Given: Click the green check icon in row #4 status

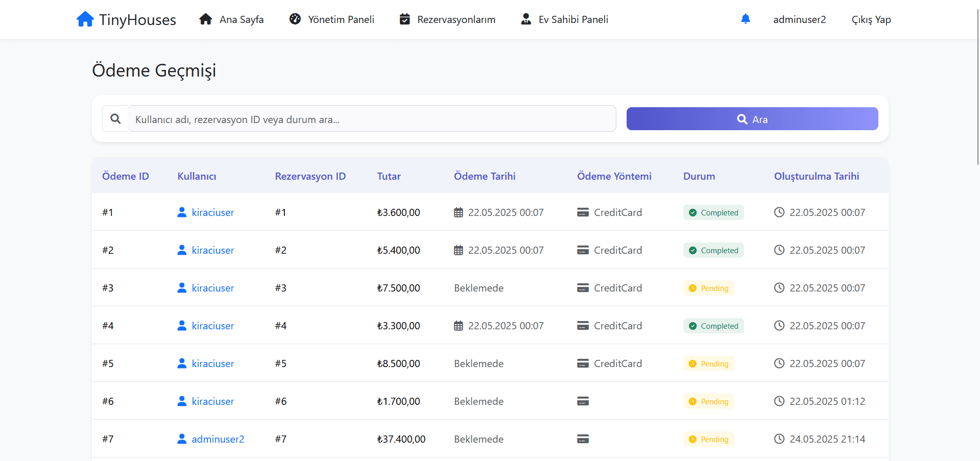Looking at the screenshot, I should point(692,326).
